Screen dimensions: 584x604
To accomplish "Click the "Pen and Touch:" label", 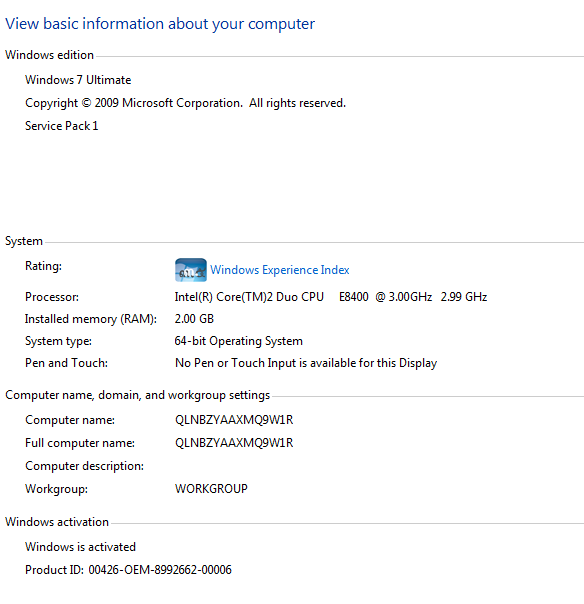I will 67,363.
